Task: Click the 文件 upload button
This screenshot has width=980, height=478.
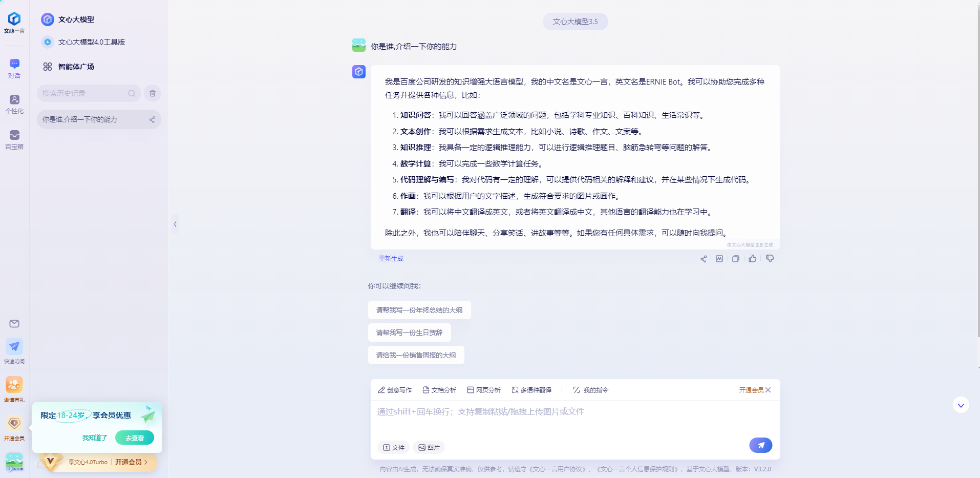Action: [x=394, y=447]
